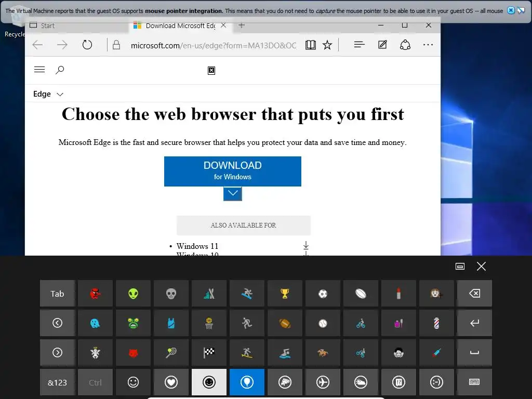Go to next emoji page

click(57, 353)
